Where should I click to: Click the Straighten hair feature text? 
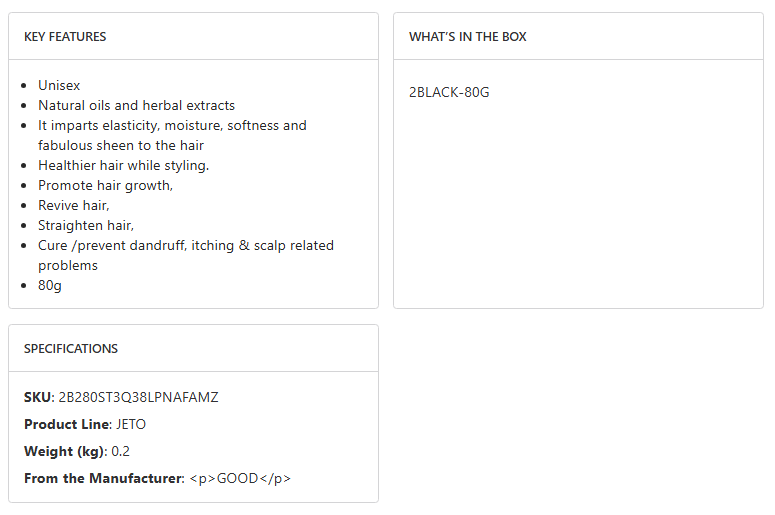(x=86, y=225)
